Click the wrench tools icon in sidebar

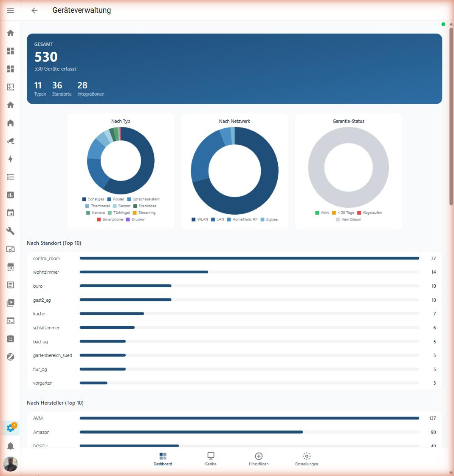(x=11, y=231)
